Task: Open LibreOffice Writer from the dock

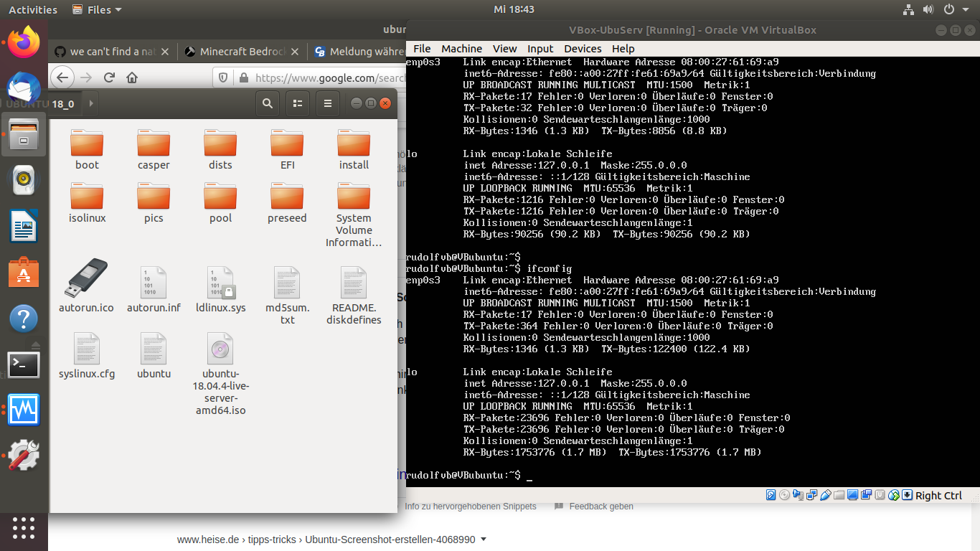Action: (24, 226)
